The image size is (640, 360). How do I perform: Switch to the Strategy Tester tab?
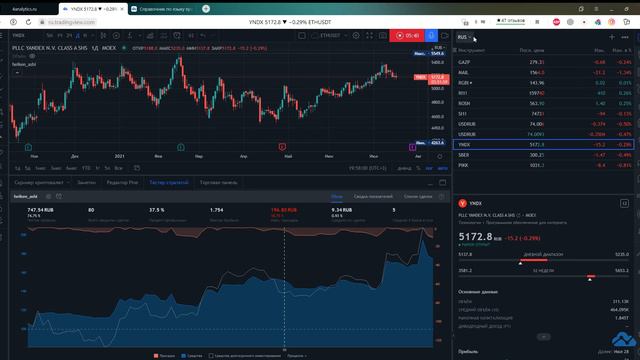pos(169,182)
